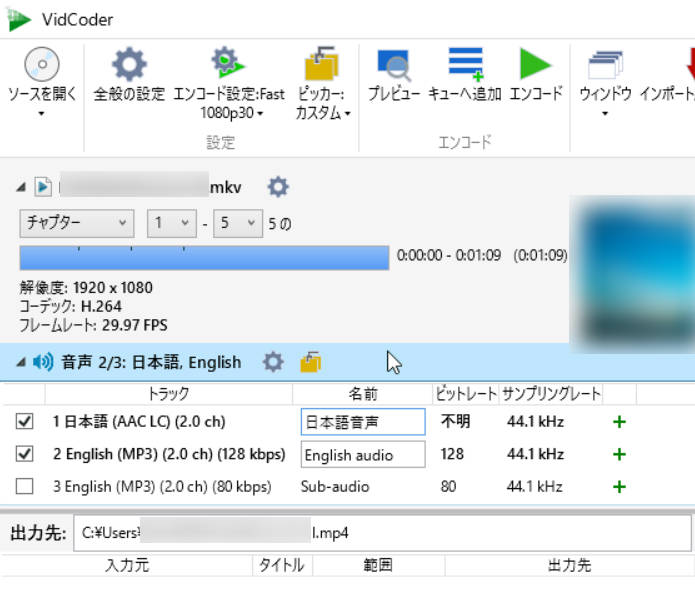Screen dimensions: 695x603
Task: Check track 3 English (MP3) 80 kbps
Action: click(24, 486)
